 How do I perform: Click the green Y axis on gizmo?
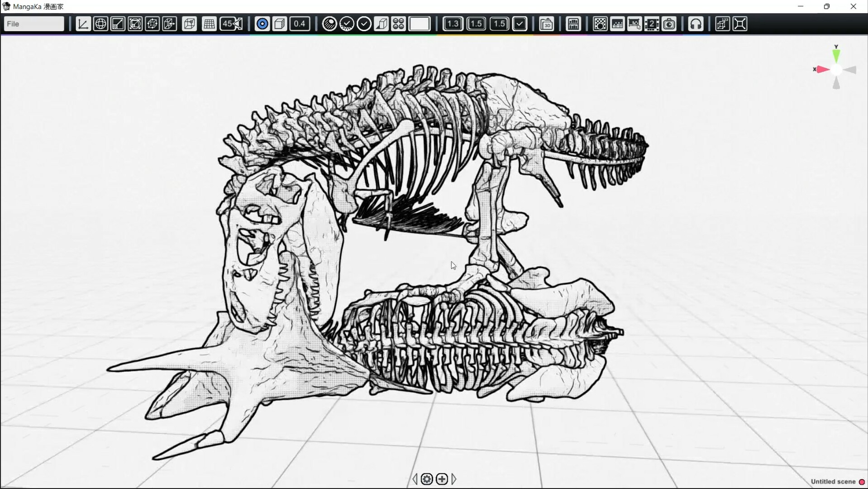pos(836,55)
